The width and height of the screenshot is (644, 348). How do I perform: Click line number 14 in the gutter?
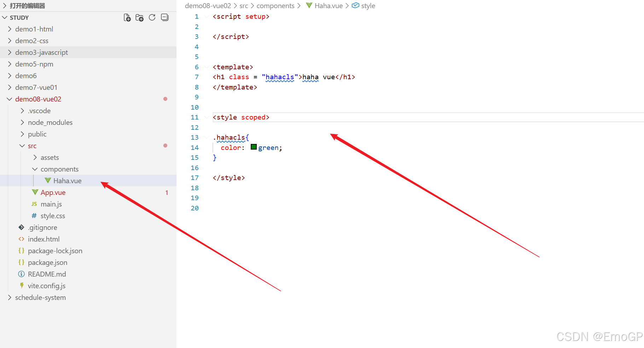(x=195, y=147)
